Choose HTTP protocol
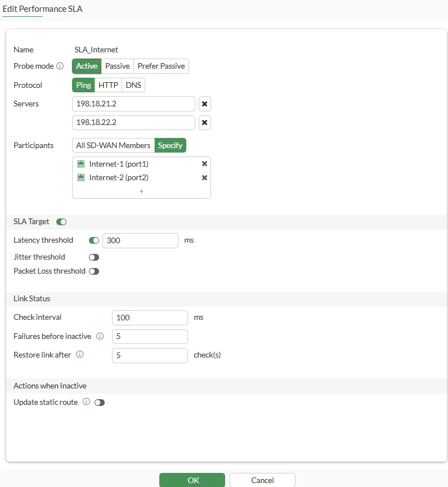 point(108,85)
